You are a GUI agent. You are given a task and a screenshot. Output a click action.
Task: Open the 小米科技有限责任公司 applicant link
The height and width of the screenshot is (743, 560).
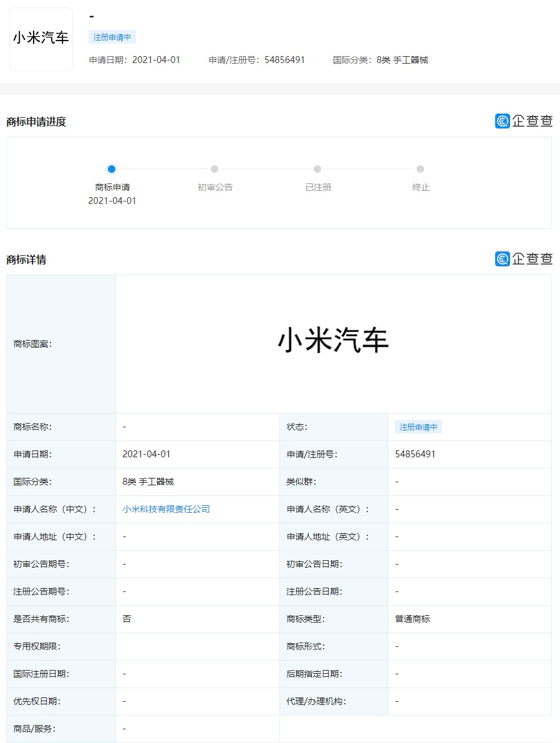coord(167,509)
